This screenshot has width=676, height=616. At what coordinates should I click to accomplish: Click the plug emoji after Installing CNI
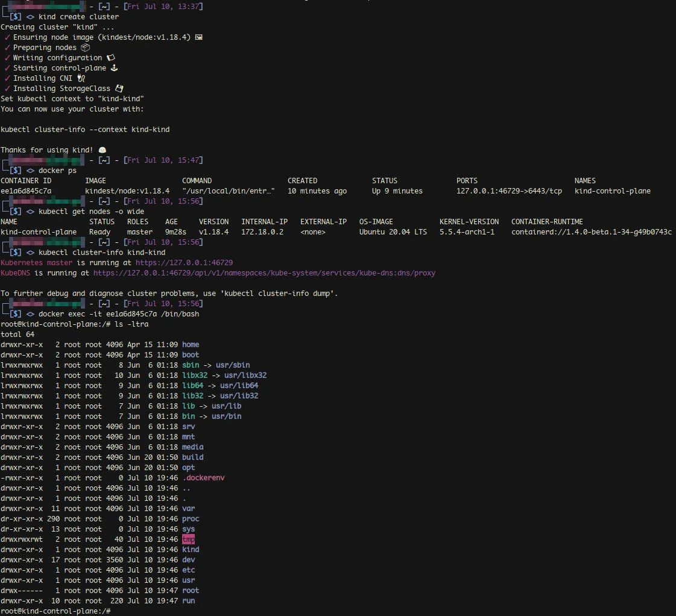click(81, 78)
